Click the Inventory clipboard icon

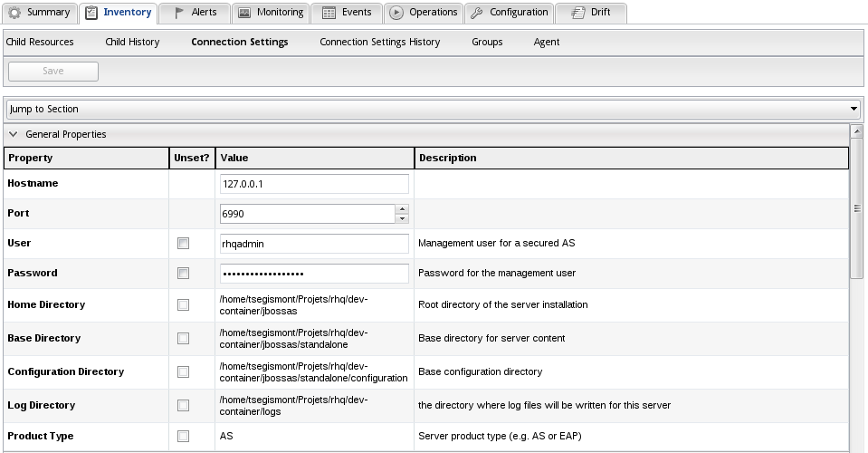click(x=91, y=13)
